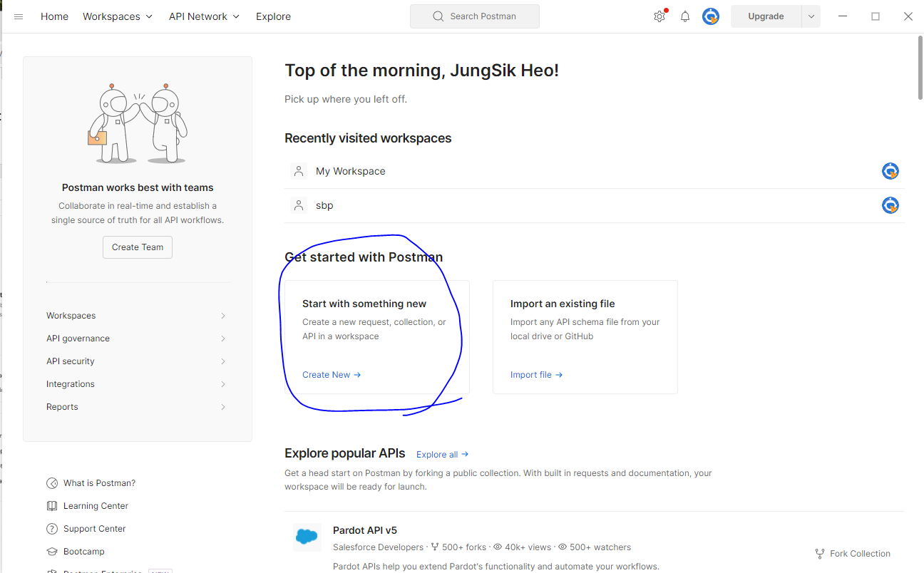Screen dimensions: 924x573
Task: Open the settings gear icon
Action: (659, 16)
